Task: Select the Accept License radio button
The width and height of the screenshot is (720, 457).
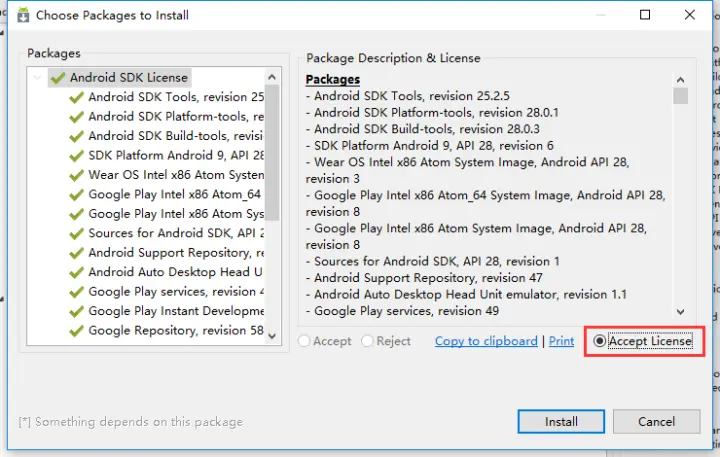Action: (x=599, y=341)
